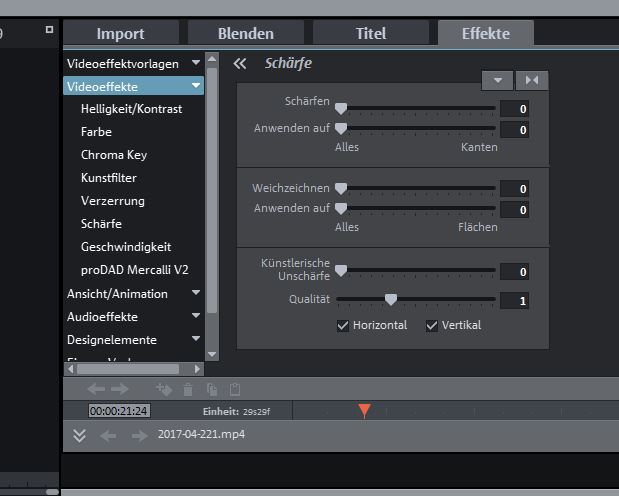
Task: Click the add keyframe icon above timeline
Action: 164,389
